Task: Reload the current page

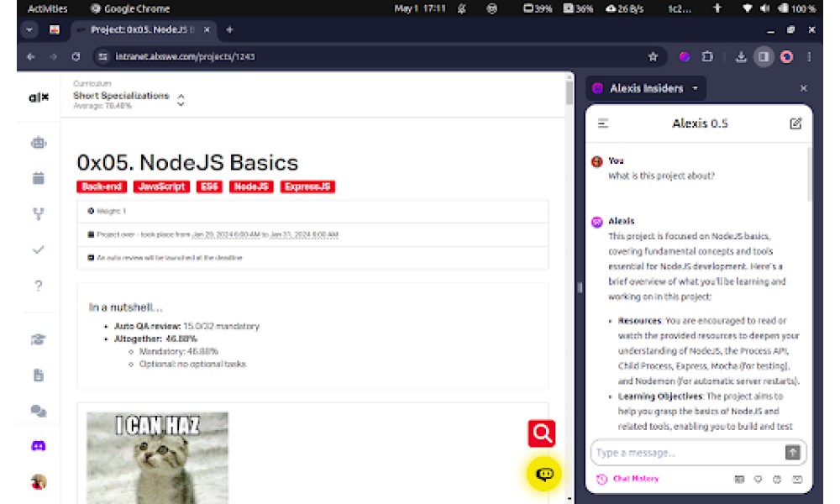Action: click(x=76, y=57)
